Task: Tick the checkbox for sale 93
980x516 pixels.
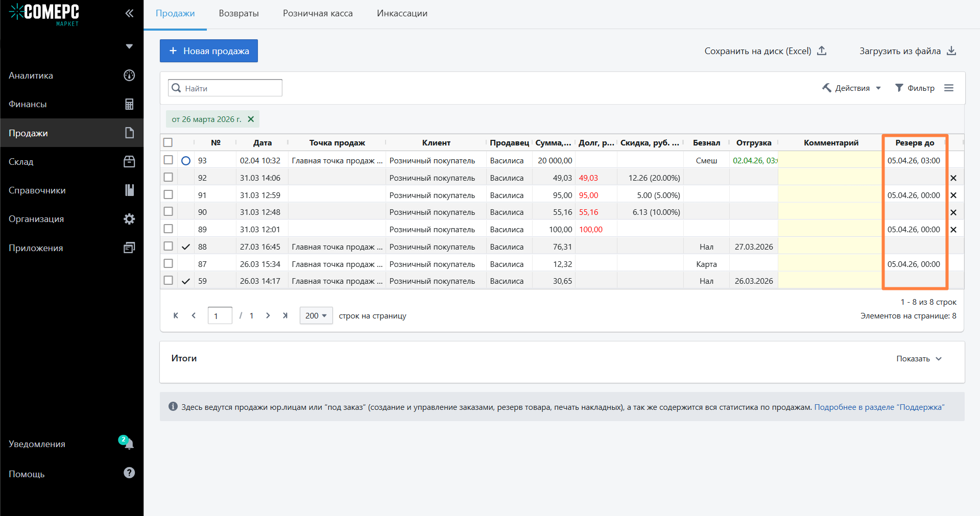Action: coord(169,160)
